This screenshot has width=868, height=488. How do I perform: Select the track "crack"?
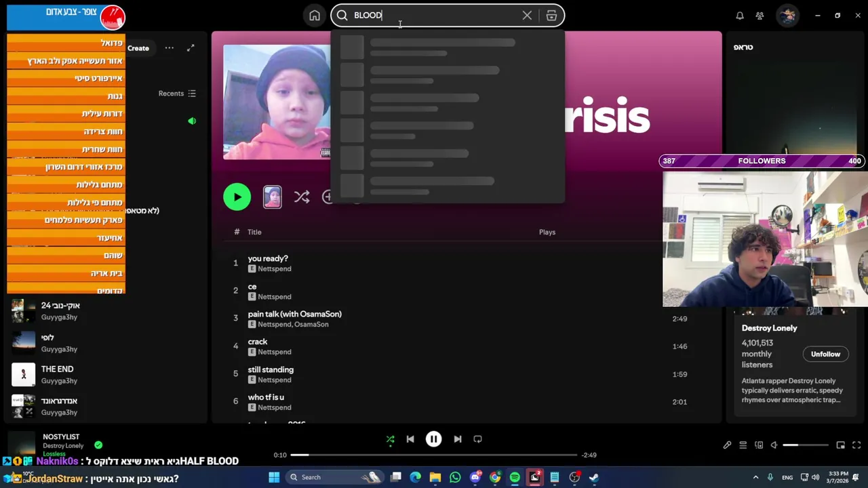coord(258,342)
